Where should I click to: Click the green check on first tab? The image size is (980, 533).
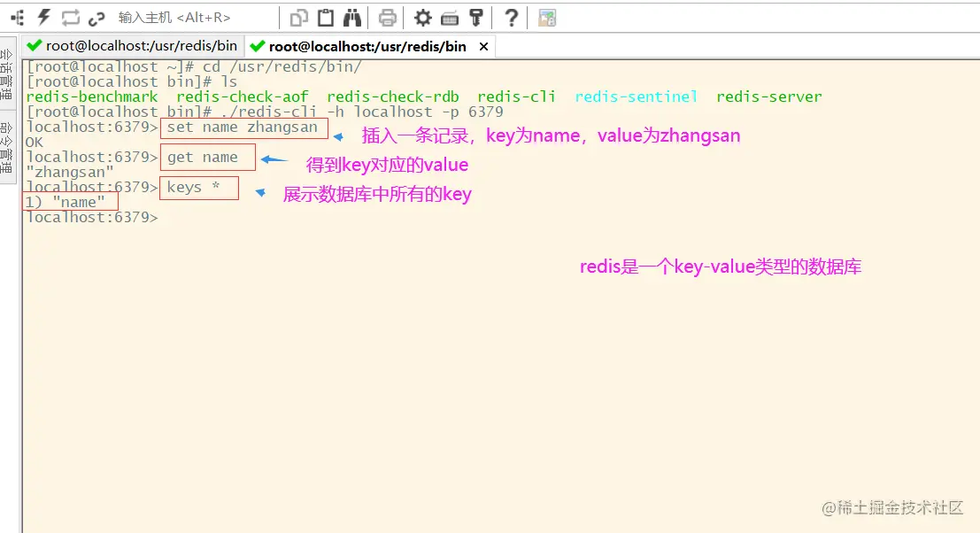coord(35,46)
